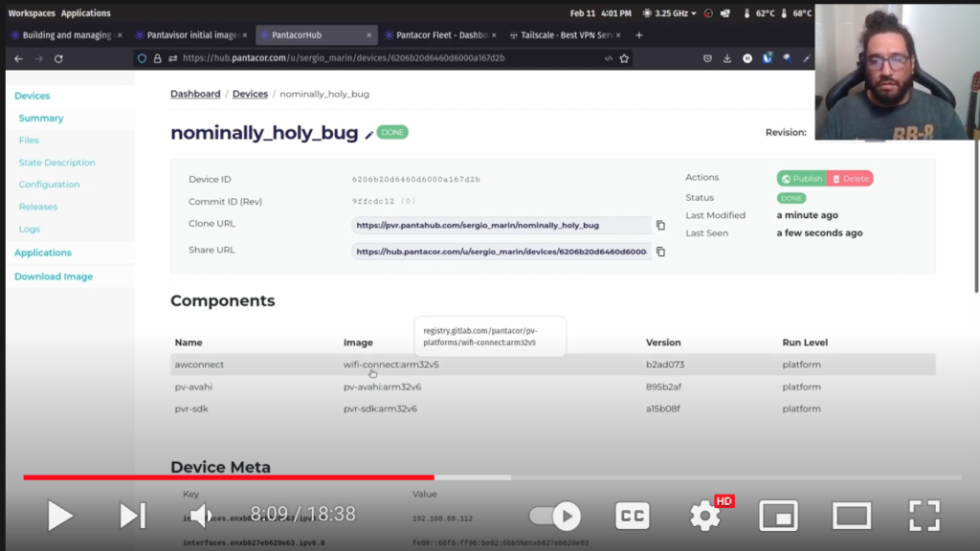The height and width of the screenshot is (551, 980).
Task: Click the wifi-connect:arm32v5 image cell
Action: (391, 364)
